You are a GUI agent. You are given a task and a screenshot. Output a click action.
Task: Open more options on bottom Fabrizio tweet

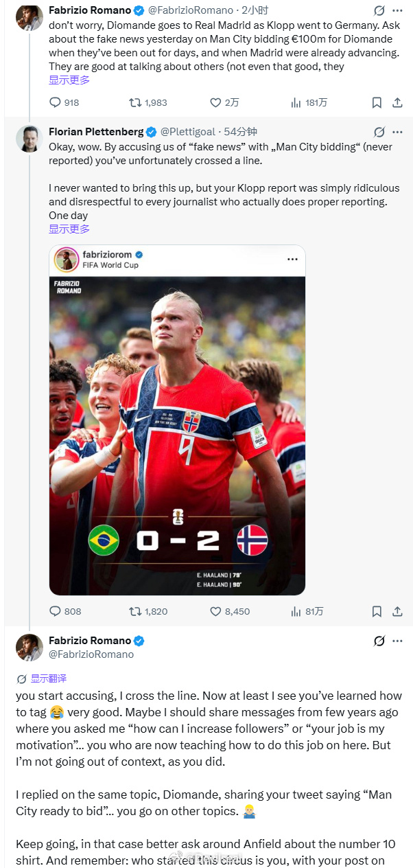pos(398,641)
